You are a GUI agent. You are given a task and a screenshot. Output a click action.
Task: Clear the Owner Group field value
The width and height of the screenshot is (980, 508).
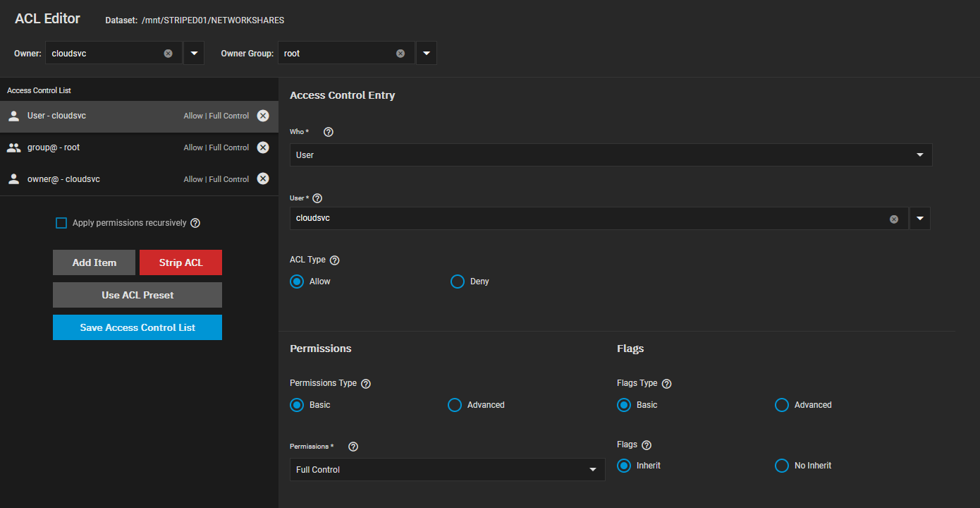coord(400,54)
